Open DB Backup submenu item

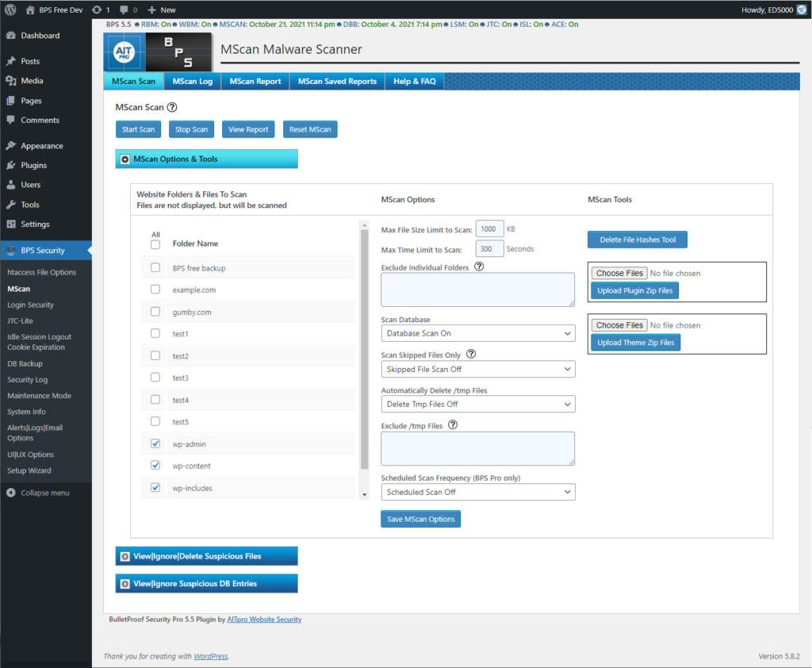pos(25,364)
